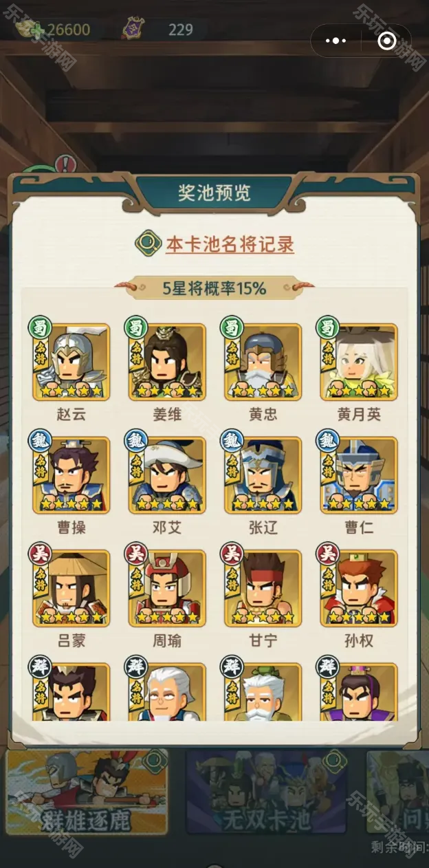Select the 曹仁 hero portrait
Image resolution: width=429 pixels, height=868 pixels.
[359, 475]
